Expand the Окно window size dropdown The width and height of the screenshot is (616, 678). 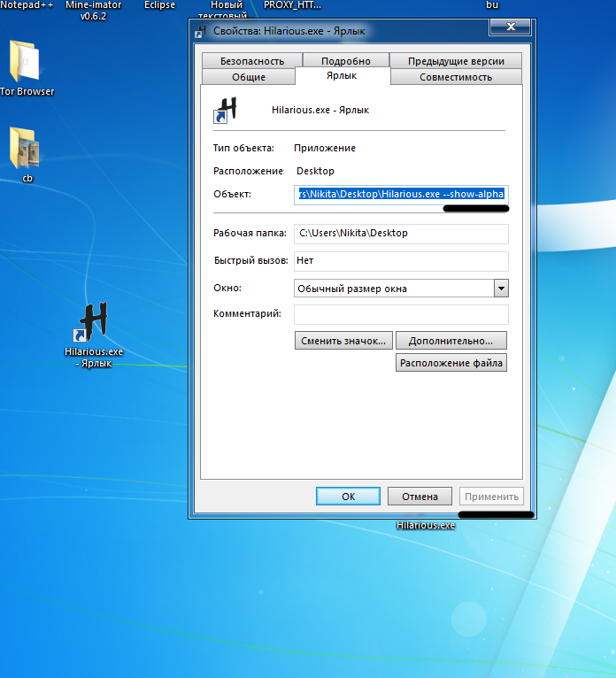click(x=501, y=288)
